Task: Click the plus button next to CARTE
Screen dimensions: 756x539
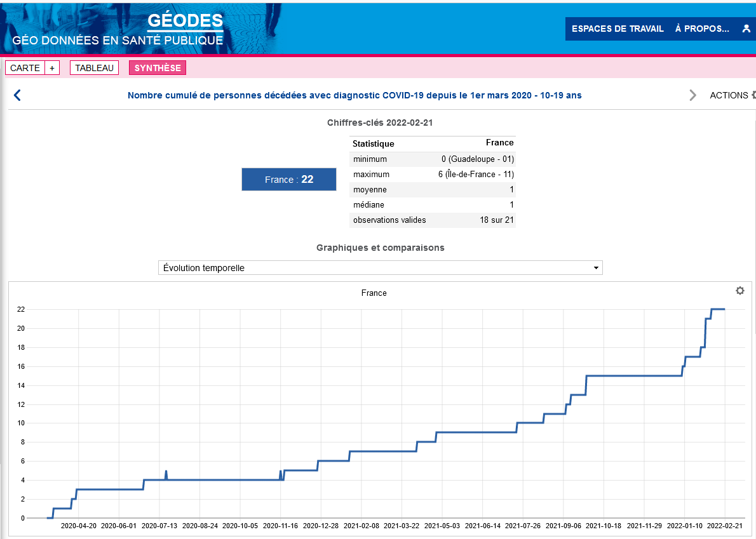Action: [x=52, y=68]
